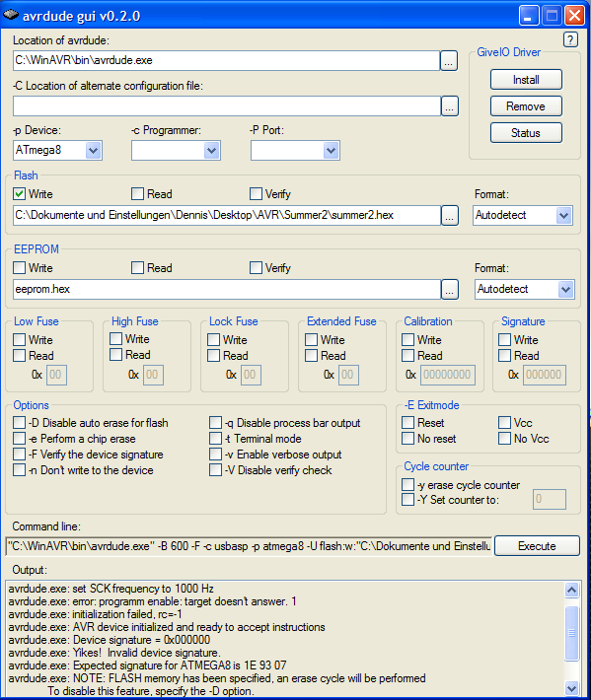Screen dimensions: 591x700
Task: Click the eeprom.hex file field
Action: (x=227, y=289)
